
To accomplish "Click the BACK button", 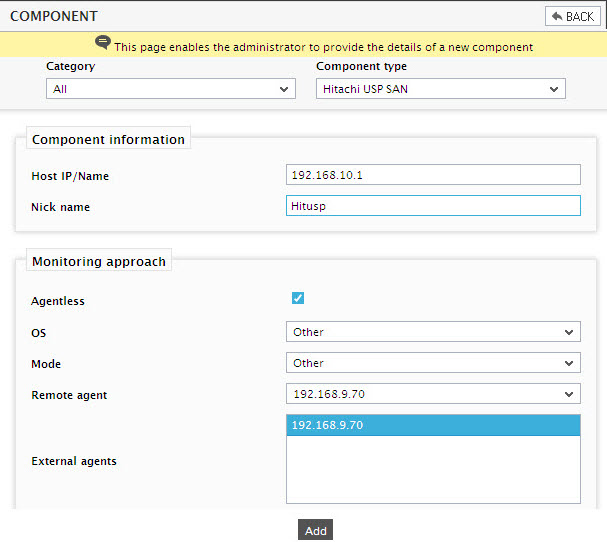I will [573, 16].
